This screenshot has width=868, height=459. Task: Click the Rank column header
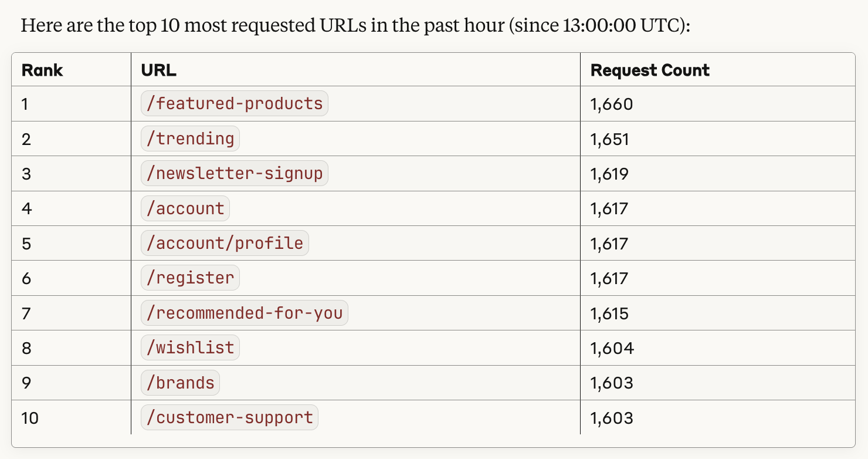(x=42, y=70)
